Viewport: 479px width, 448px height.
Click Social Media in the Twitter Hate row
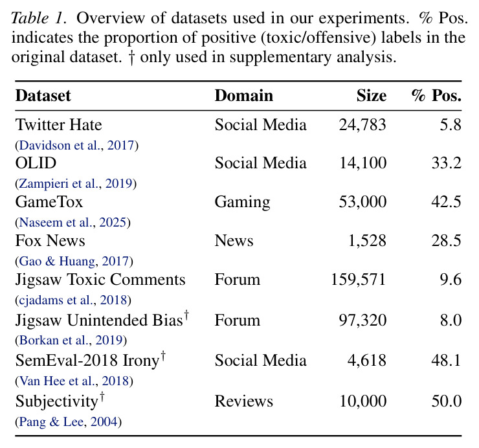pyautogui.click(x=261, y=125)
